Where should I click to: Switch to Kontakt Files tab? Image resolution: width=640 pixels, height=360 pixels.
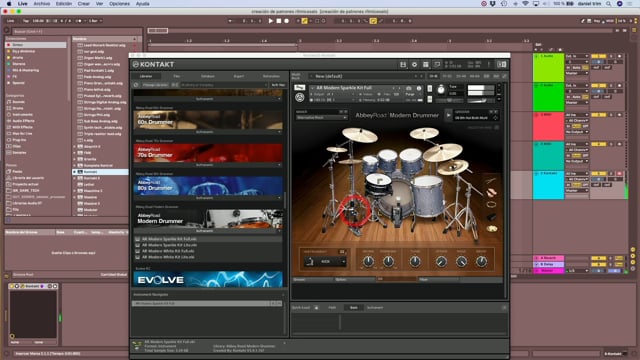(x=177, y=76)
